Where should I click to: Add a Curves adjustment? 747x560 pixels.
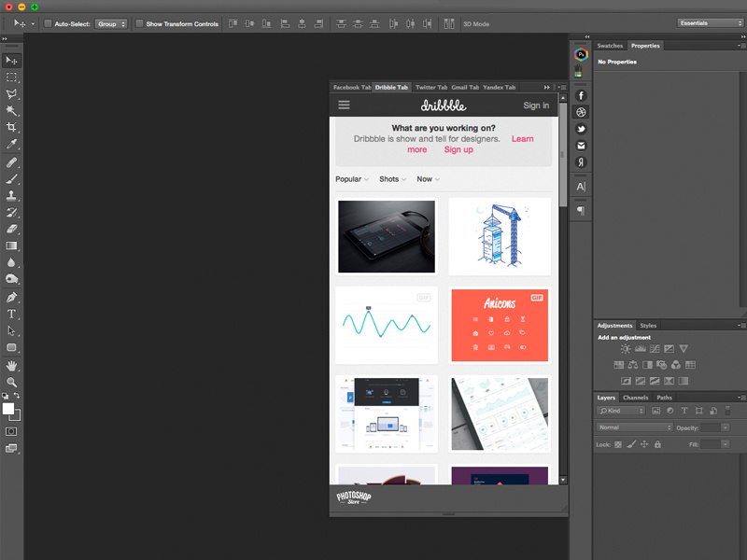(x=655, y=348)
